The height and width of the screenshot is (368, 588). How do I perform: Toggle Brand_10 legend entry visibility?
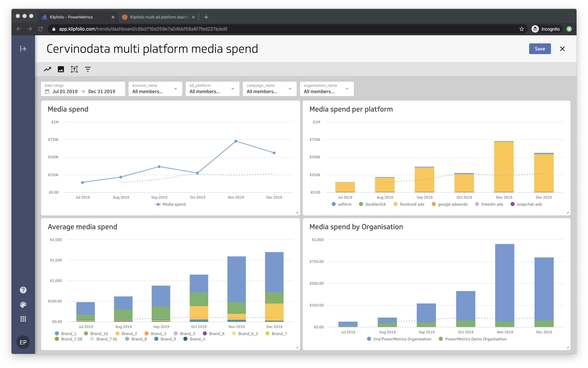(99, 333)
